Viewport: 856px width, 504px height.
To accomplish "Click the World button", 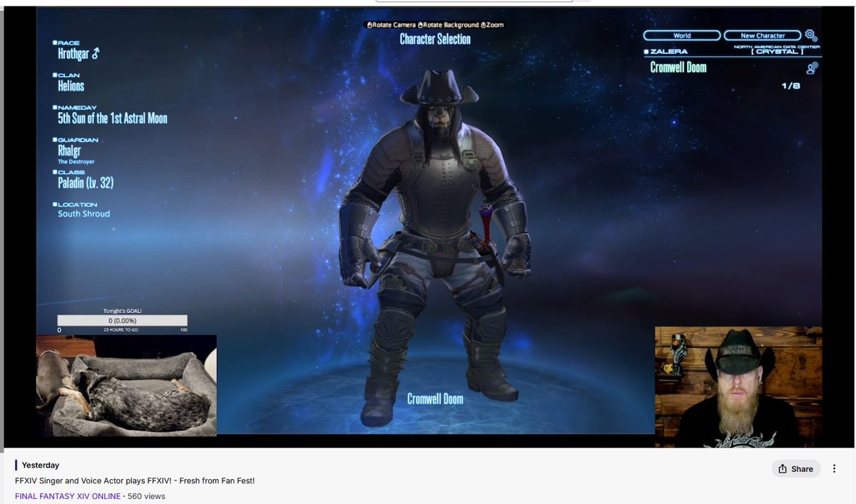I will [682, 36].
